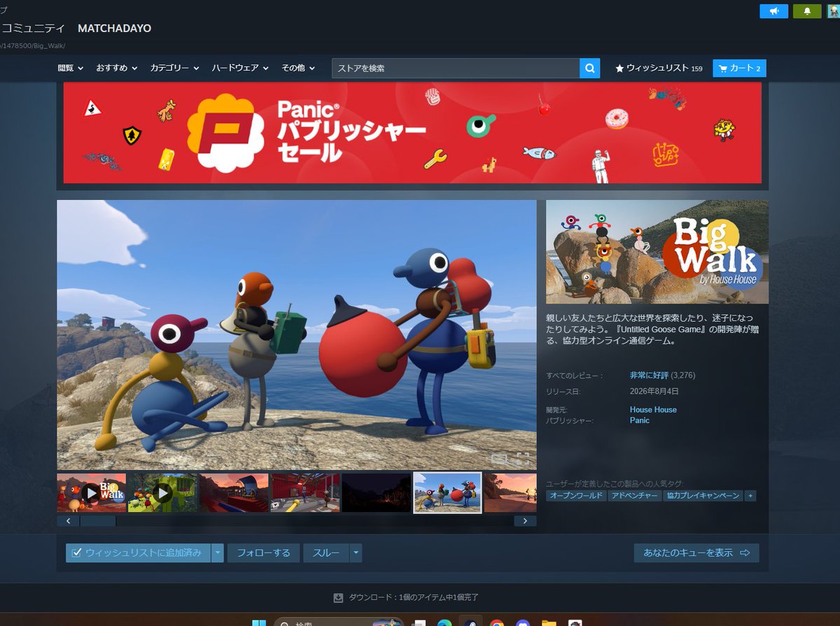
Task: Select the highlighted seaside characters thumbnail
Action: 447,493
